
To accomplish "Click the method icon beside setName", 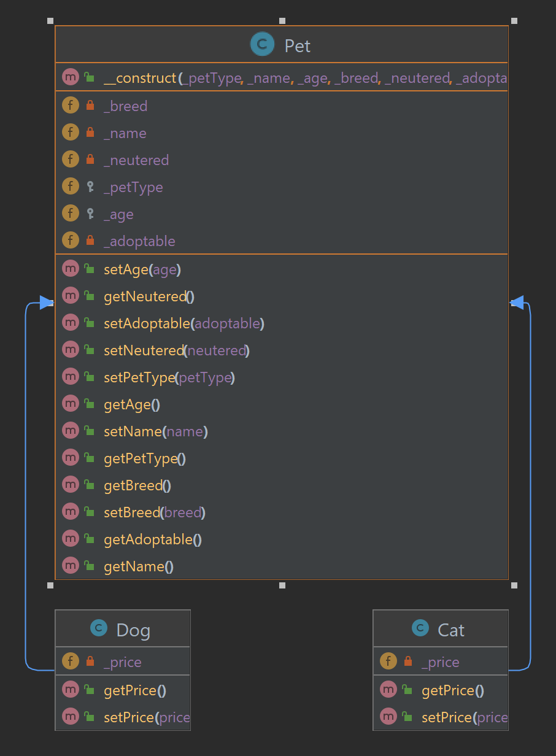I will point(71,431).
